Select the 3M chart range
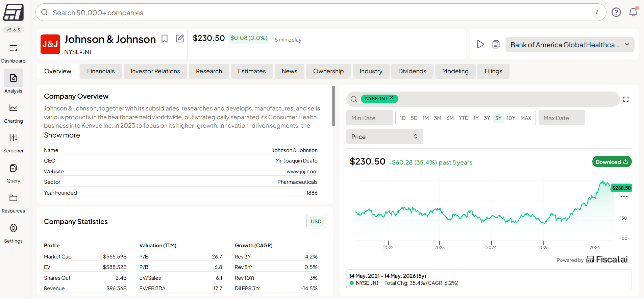 (x=438, y=118)
